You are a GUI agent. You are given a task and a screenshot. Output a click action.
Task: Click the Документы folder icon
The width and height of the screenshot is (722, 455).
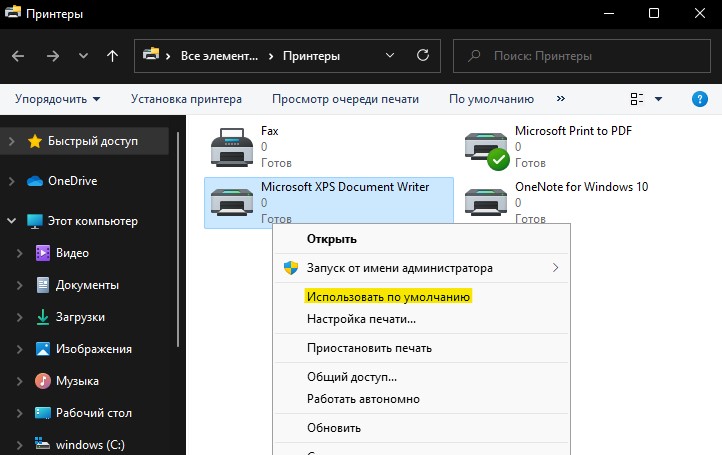(43, 285)
